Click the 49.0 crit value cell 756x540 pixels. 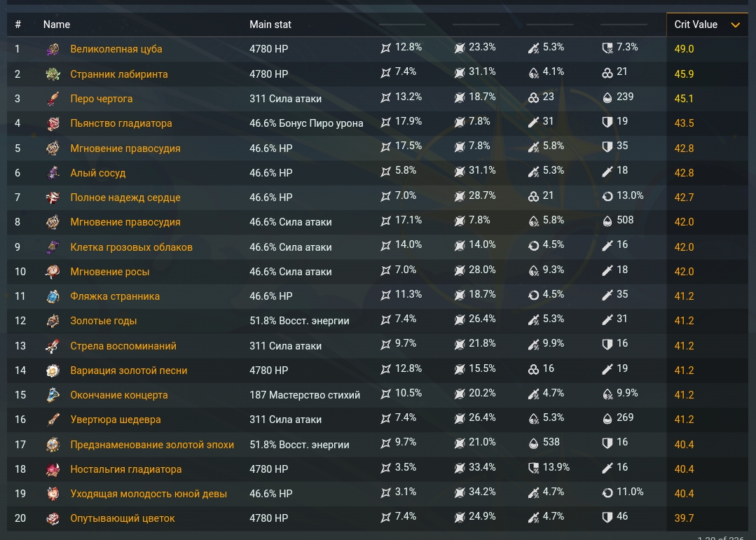click(684, 49)
